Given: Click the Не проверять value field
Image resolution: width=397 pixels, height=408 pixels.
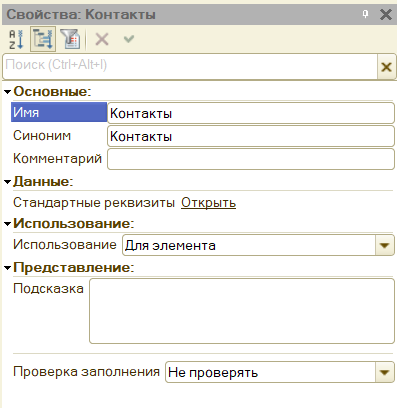Looking at the screenshot, I should 270,372.
